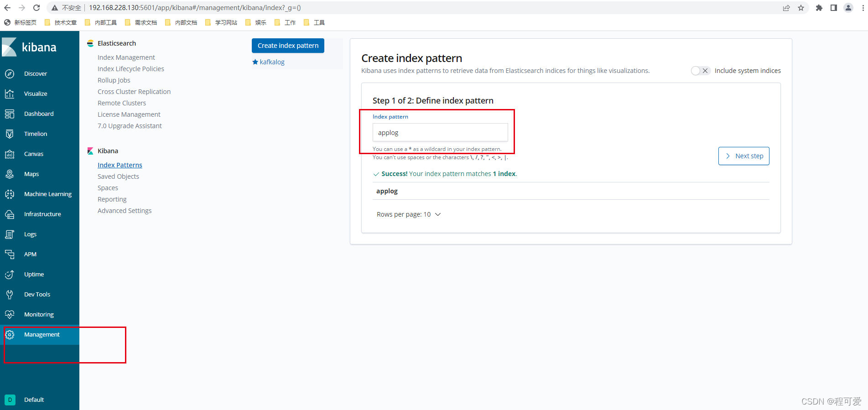
Task: Open the 内部文档 bookmark folder
Action: click(x=181, y=23)
